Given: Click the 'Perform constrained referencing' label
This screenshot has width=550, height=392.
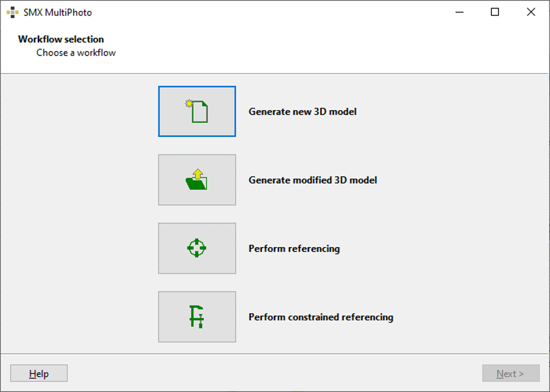Looking at the screenshot, I should 321,317.
